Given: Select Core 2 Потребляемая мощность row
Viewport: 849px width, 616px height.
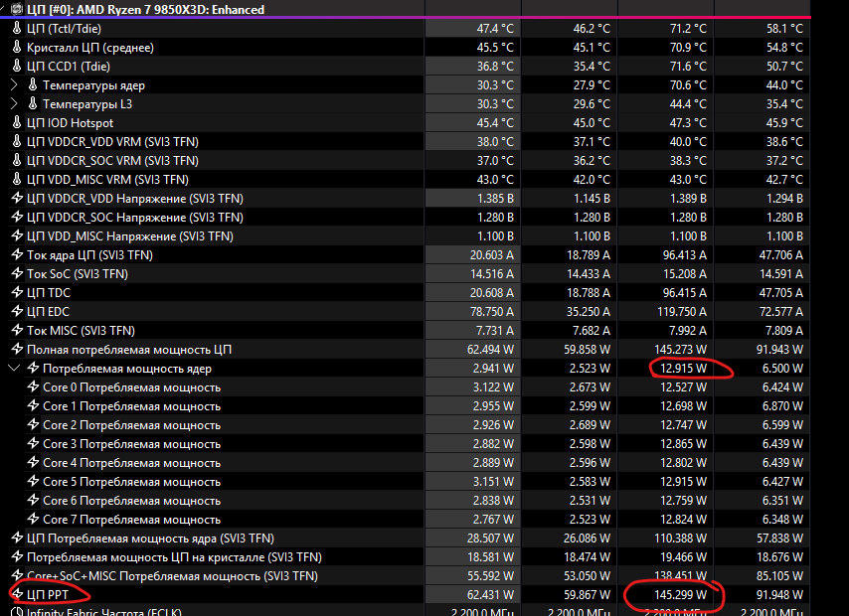Looking at the screenshot, I should click(131, 425).
